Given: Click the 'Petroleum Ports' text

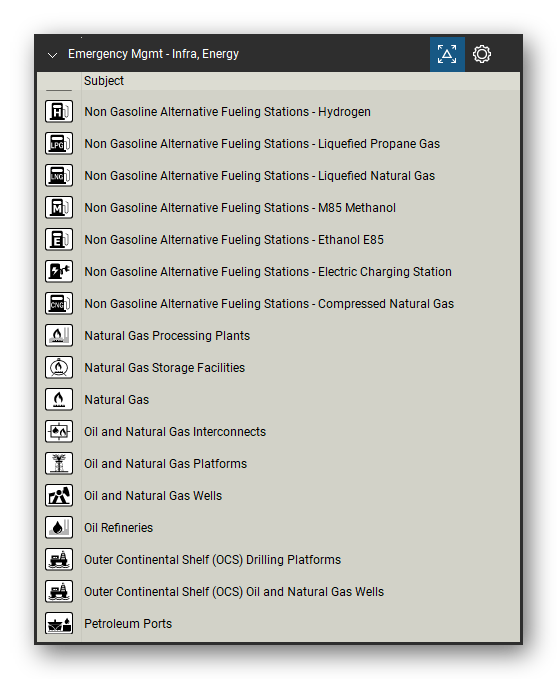Looking at the screenshot, I should tap(128, 624).
